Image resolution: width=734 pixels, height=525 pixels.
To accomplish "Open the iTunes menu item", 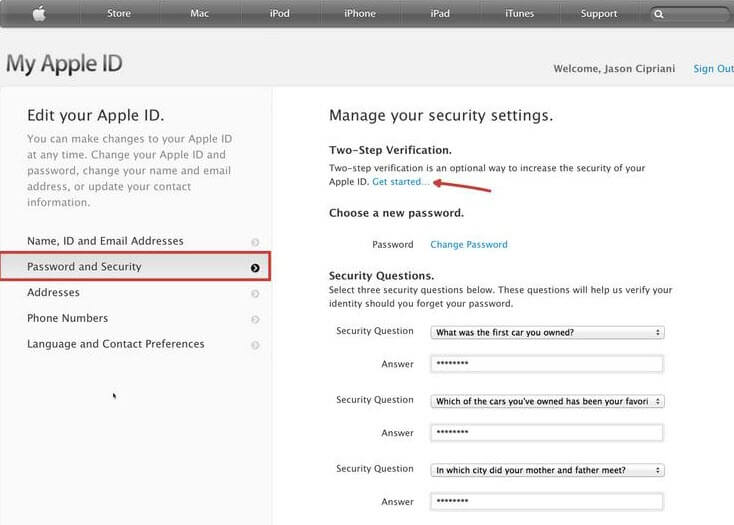I will (520, 14).
